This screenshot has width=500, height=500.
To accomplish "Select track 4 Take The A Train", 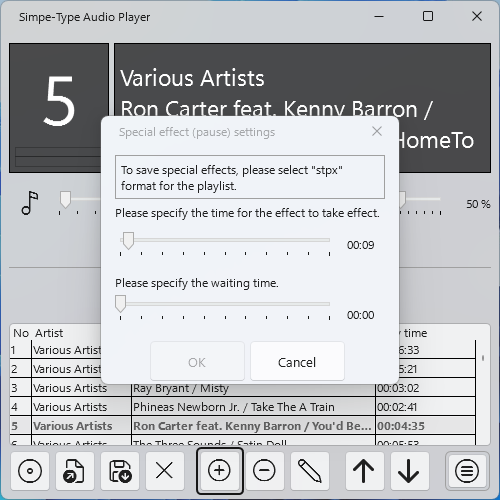I will [243, 407].
